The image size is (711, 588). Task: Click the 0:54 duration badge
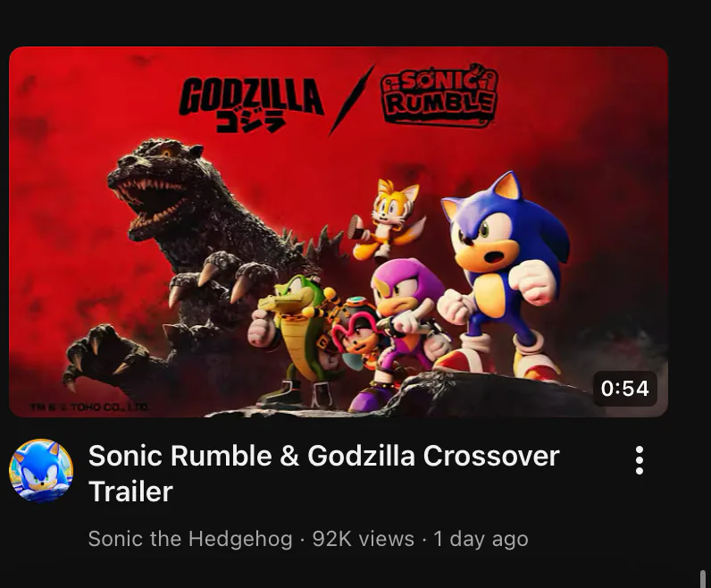pos(624,389)
